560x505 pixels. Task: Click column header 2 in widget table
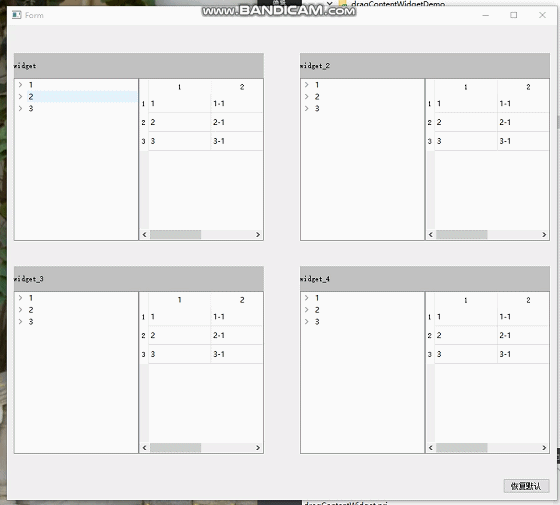pos(236,87)
